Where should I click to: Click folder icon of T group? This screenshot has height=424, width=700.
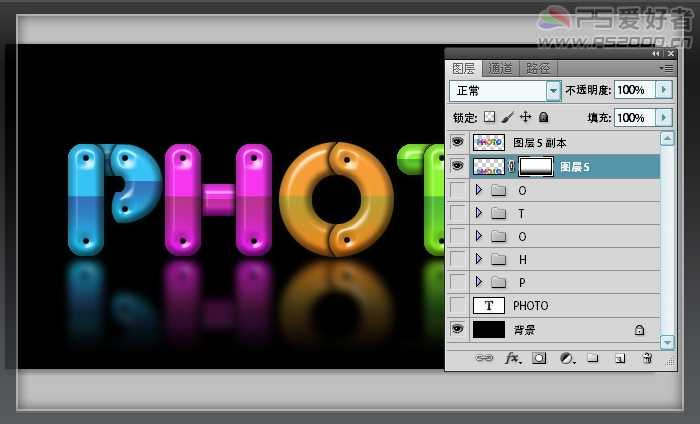(499, 214)
